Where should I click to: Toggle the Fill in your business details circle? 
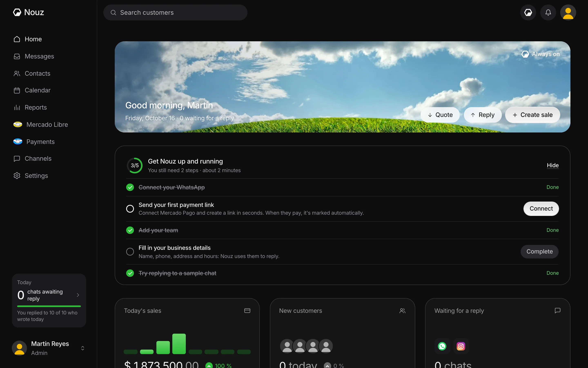(x=130, y=251)
